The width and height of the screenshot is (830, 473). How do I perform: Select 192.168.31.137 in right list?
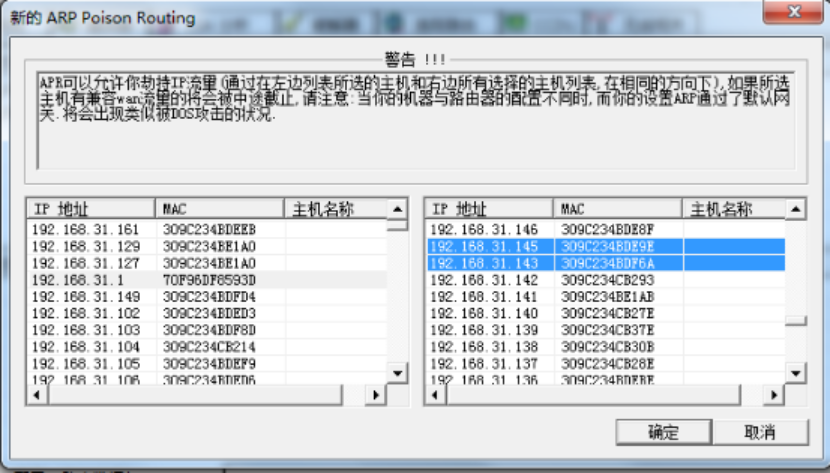[606, 364]
